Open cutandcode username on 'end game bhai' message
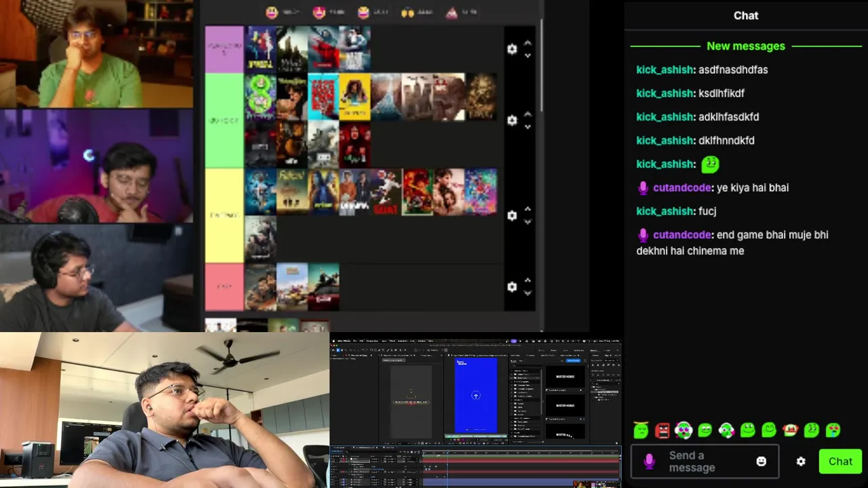This screenshot has width=868, height=488. click(682, 235)
